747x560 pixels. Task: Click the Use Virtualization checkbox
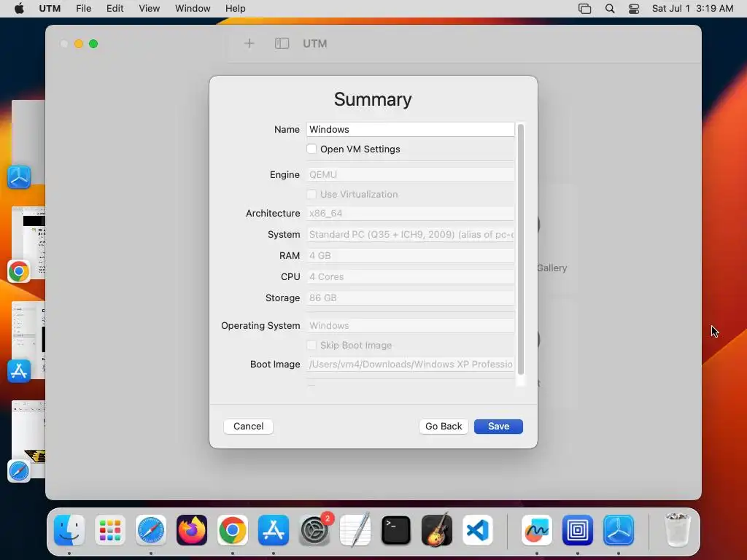pyautogui.click(x=311, y=194)
